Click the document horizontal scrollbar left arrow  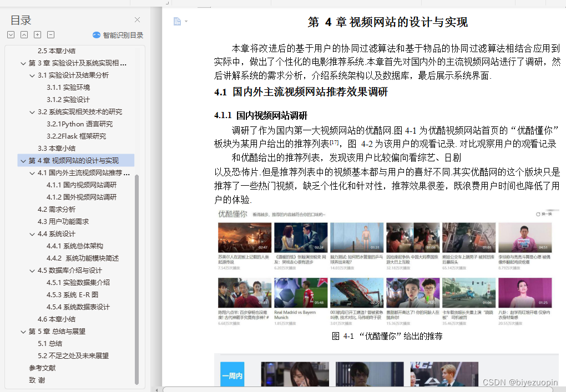pyautogui.click(x=156, y=390)
